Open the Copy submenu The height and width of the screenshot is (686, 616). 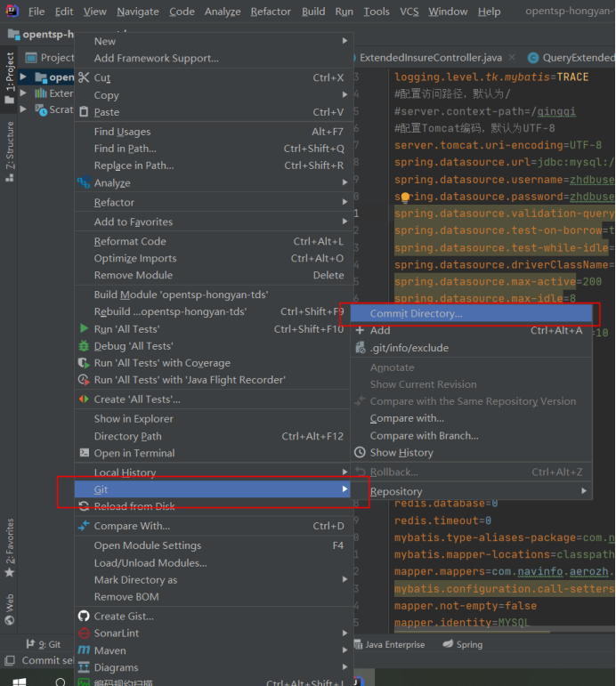point(214,95)
